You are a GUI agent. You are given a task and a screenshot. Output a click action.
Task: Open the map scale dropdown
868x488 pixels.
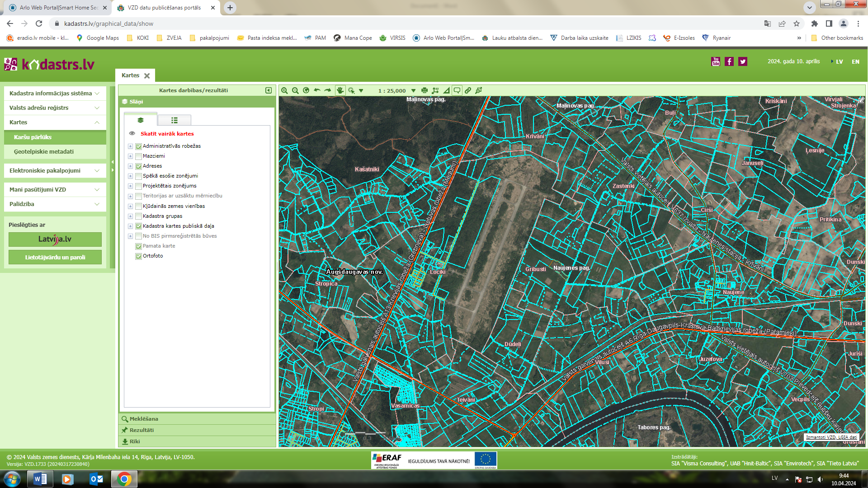pos(413,91)
